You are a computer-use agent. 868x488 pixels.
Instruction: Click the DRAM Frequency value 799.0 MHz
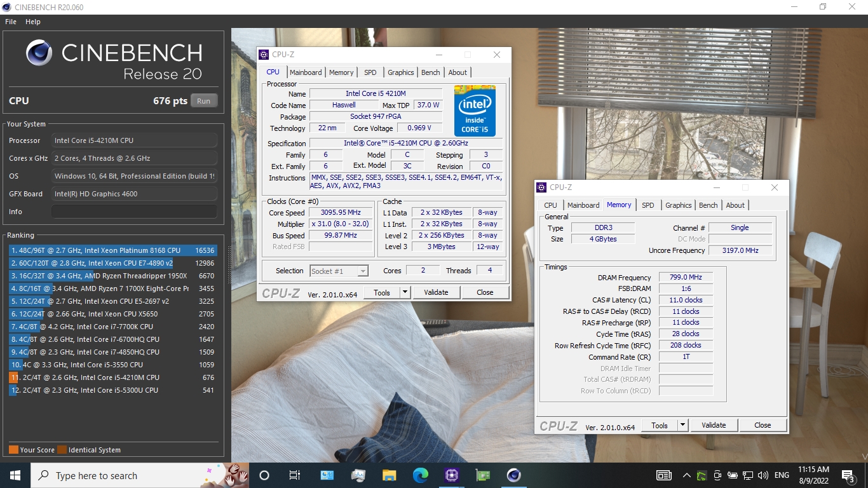[x=686, y=278]
